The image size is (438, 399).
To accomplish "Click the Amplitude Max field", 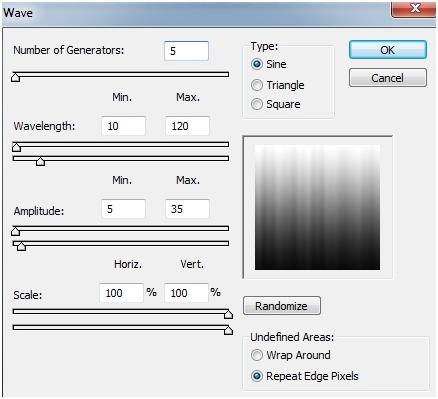I will pos(187,209).
